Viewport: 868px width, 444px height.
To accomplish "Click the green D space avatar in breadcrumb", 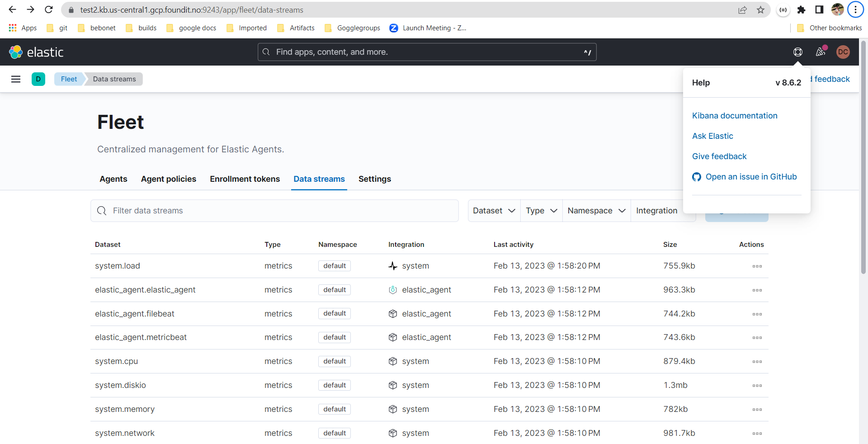I will coord(38,79).
